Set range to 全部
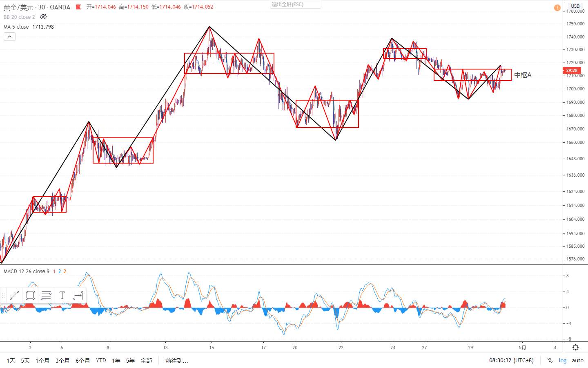The width and height of the screenshot is (588, 368). click(146, 360)
